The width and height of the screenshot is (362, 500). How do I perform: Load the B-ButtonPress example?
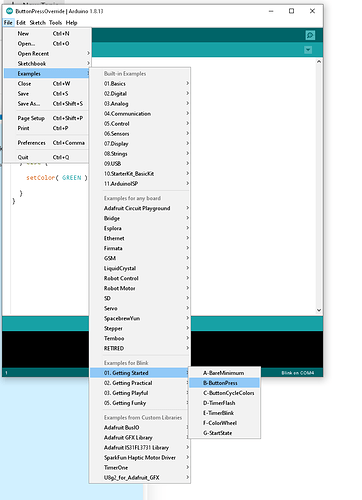(224, 383)
